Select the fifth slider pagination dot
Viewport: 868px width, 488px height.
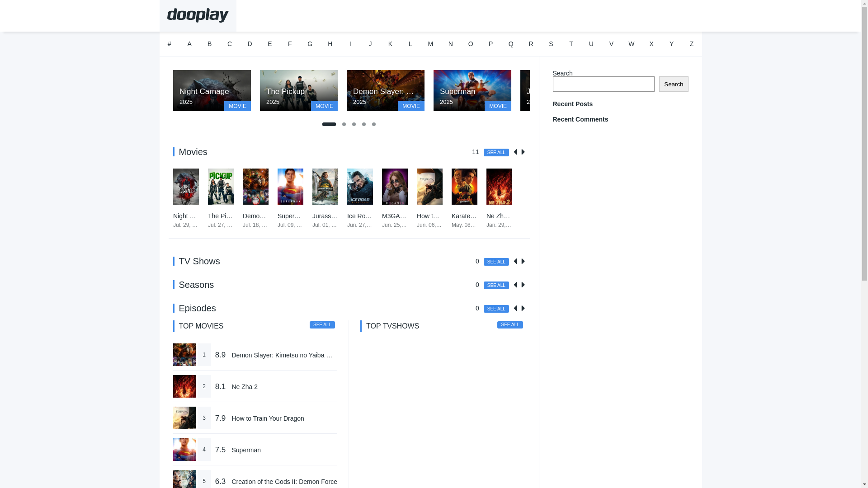tap(374, 124)
